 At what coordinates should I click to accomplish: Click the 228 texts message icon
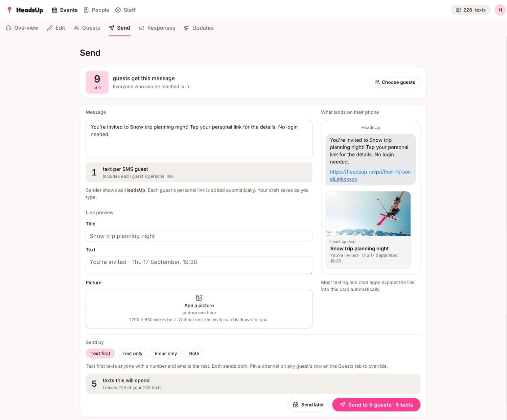[x=458, y=10]
